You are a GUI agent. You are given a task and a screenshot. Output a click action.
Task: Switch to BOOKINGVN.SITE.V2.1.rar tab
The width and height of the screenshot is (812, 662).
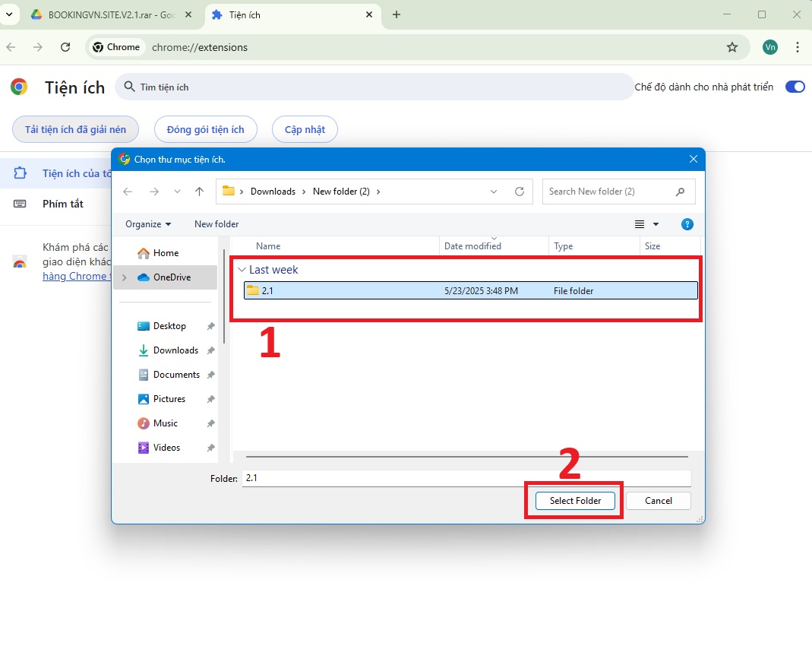(x=110, y=15)
